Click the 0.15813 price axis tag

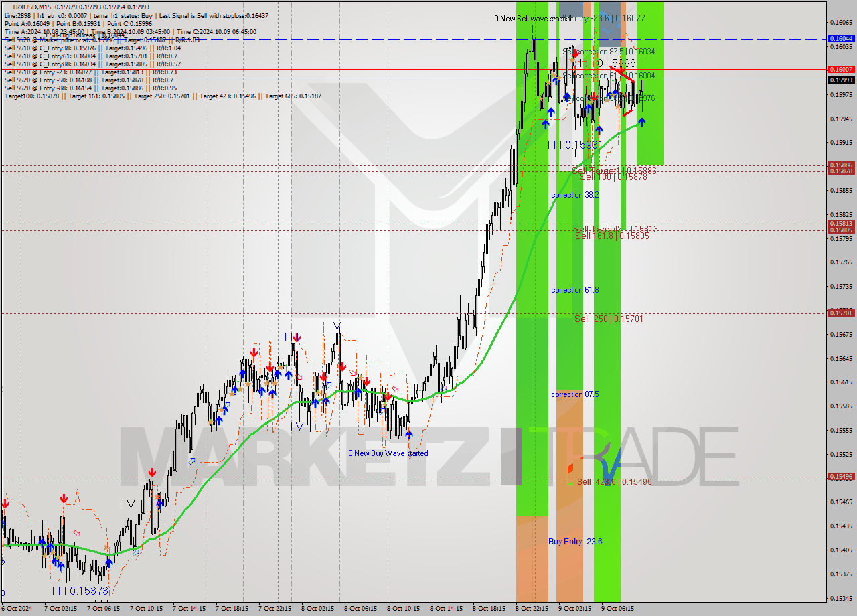click(841, 224)
